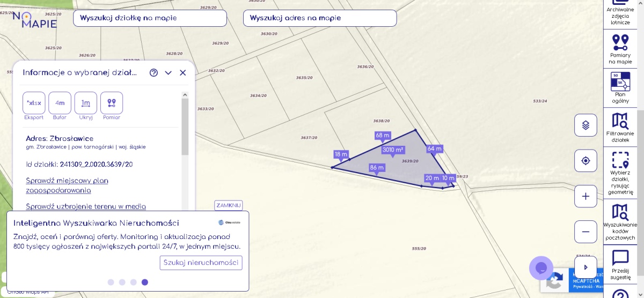Image resolution: width=644 pixels, height=298 pixels.
Task: Zoom in with the plus button
Action: pos(586,196)
